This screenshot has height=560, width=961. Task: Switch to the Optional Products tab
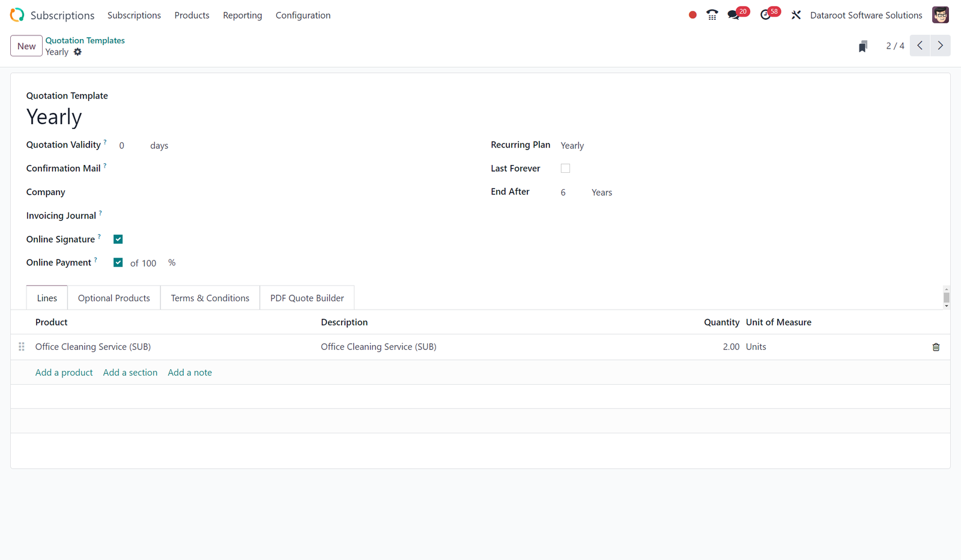(114, 298)
